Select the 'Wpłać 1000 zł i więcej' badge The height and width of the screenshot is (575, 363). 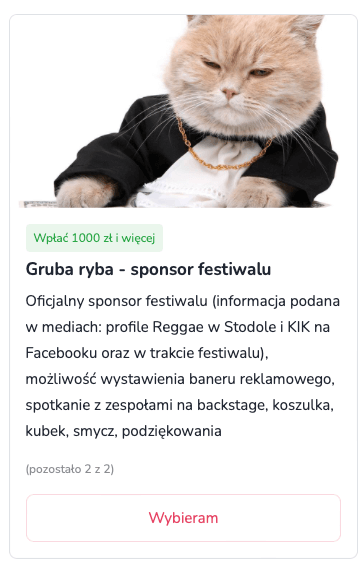coord(94,238)
